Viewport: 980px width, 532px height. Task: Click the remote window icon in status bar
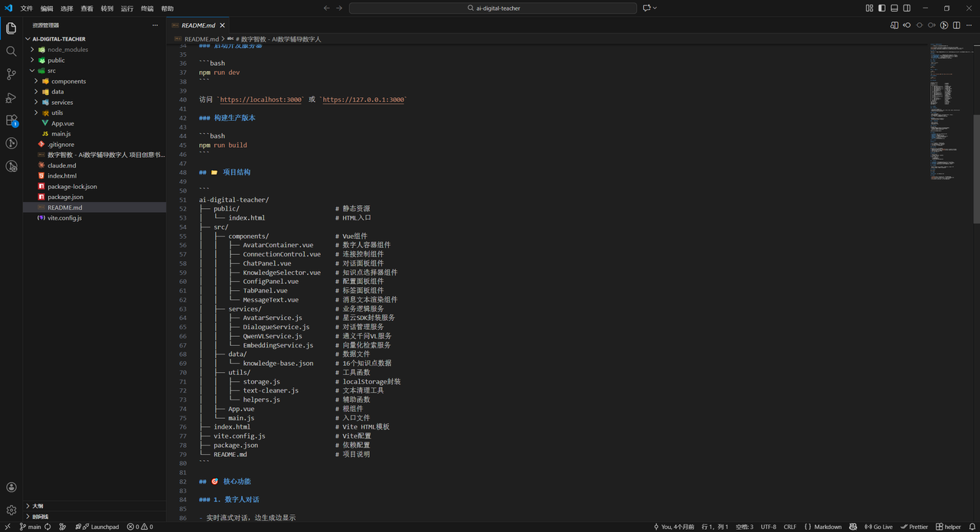tap(7, 527)
